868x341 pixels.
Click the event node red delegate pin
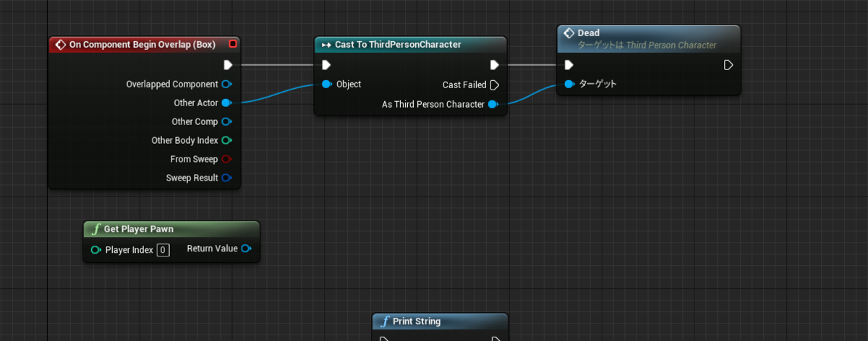tap(232, 44)
